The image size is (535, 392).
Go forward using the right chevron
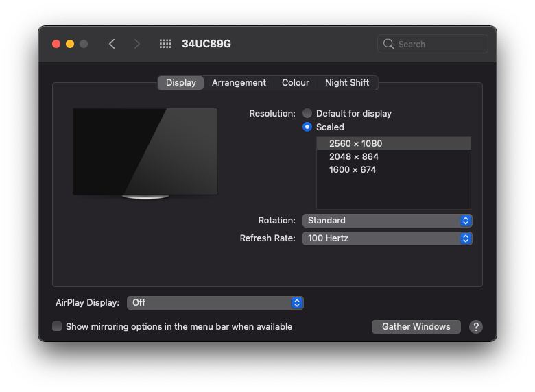click(x=136, y=44)
